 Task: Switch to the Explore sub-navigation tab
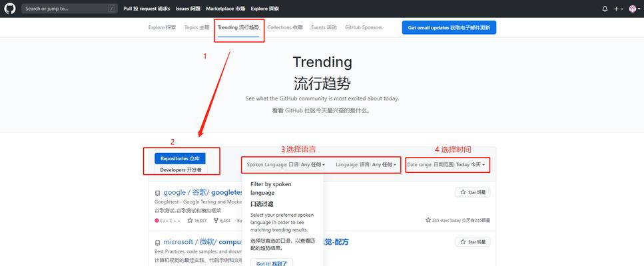point(162,27)
